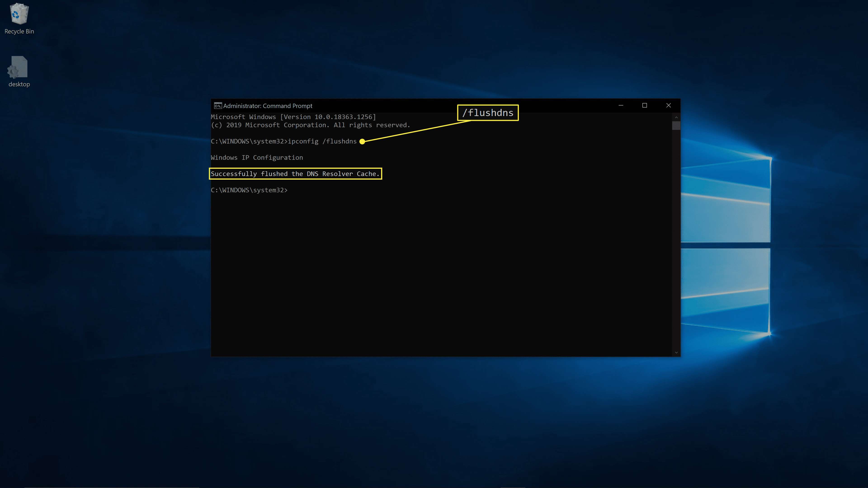
Task: Click the Command Prompt scrollbar thumb
Action: pos(676,126)
